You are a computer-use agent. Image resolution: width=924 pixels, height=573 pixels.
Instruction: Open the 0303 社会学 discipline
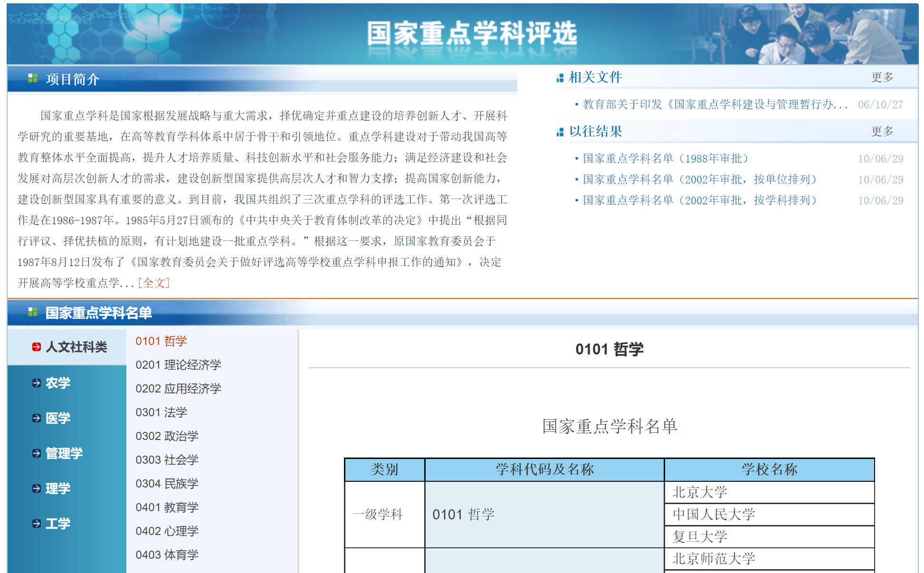(167, 460)
